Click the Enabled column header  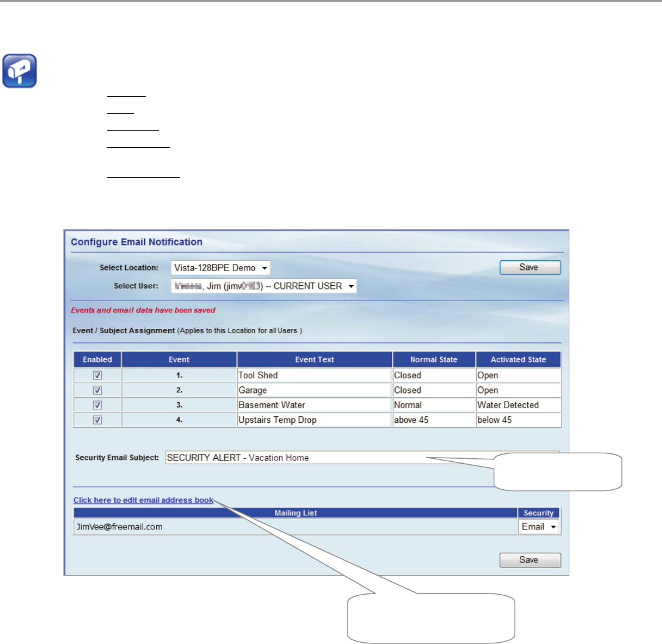click(x=98, y=359)
